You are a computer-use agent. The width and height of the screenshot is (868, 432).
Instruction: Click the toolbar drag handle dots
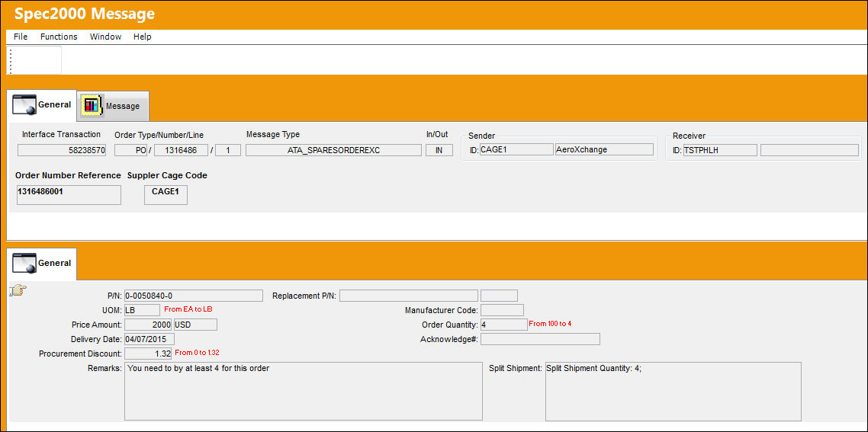[x=11, y=61]
